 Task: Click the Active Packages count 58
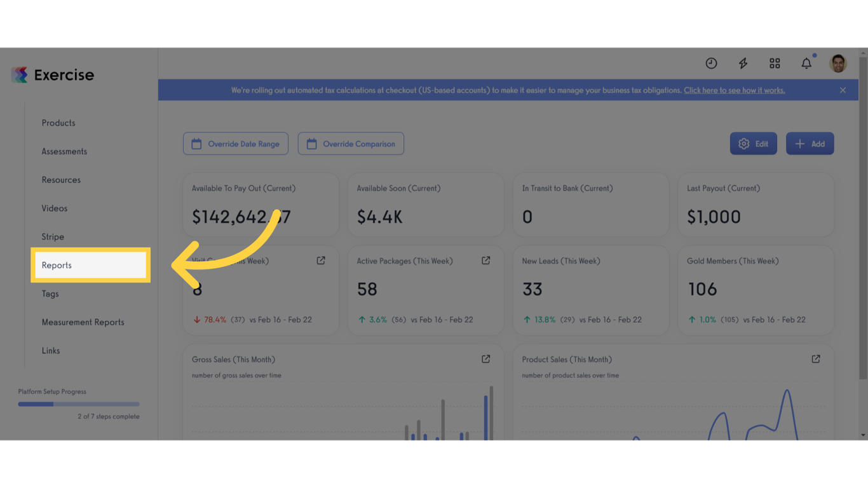click(367, 289)
